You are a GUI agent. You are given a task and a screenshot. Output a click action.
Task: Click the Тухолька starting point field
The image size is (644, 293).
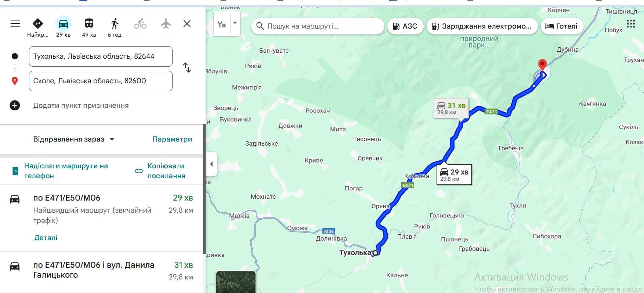101,56
